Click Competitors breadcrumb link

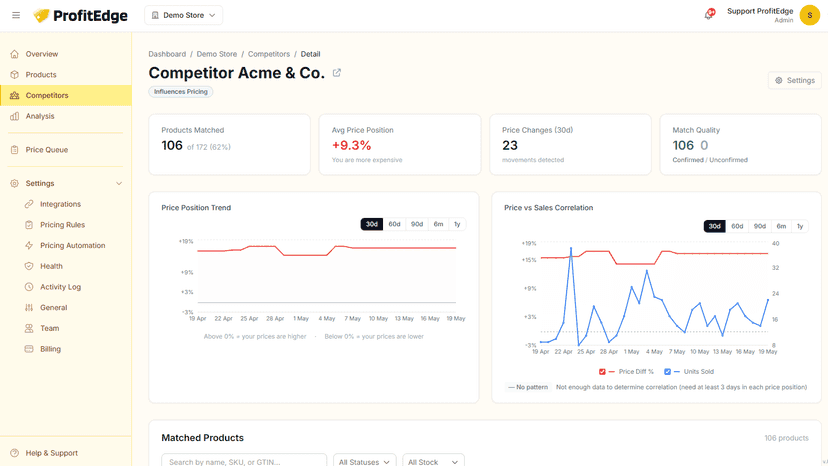269,54
